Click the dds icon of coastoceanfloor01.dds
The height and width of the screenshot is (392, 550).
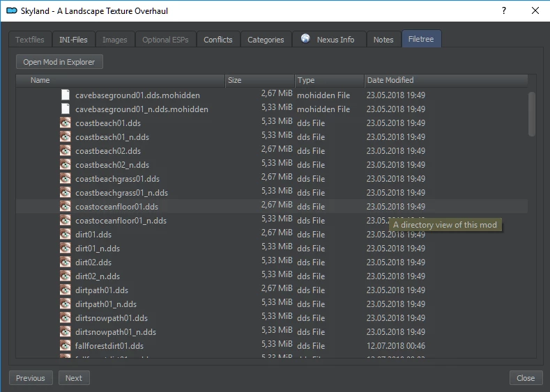click(66, 206)
